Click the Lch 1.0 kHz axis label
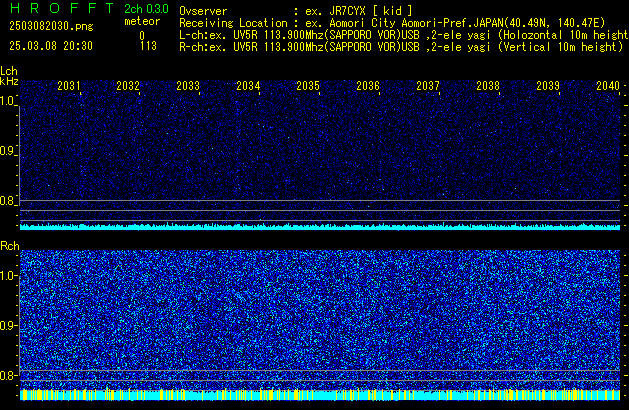This screenshot has height=410, width=629. coord(8,101)
